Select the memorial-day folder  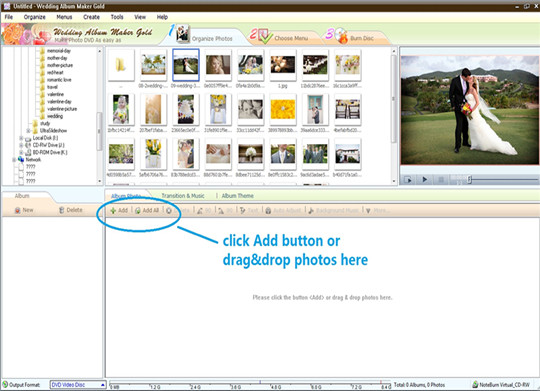click(59, 51)
